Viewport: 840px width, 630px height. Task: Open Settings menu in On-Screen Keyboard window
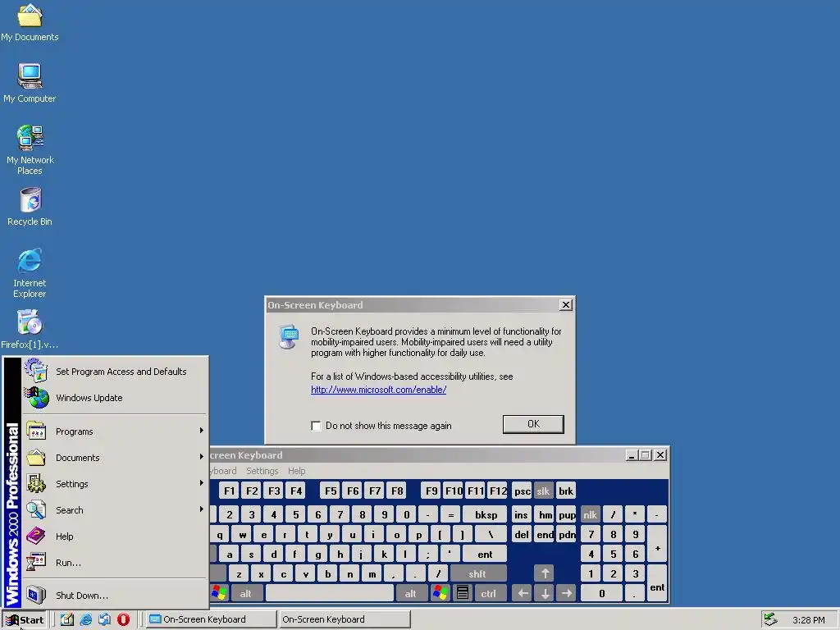262,471
